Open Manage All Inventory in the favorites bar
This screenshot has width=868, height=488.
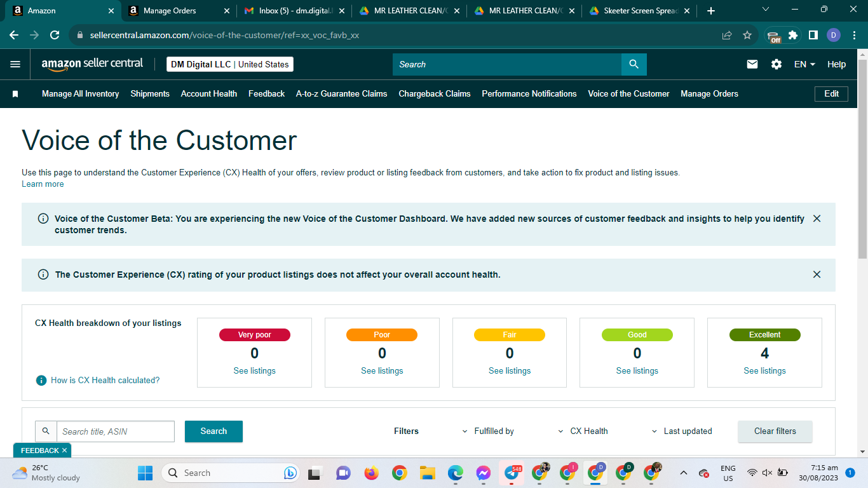click(x=81, y=94)
